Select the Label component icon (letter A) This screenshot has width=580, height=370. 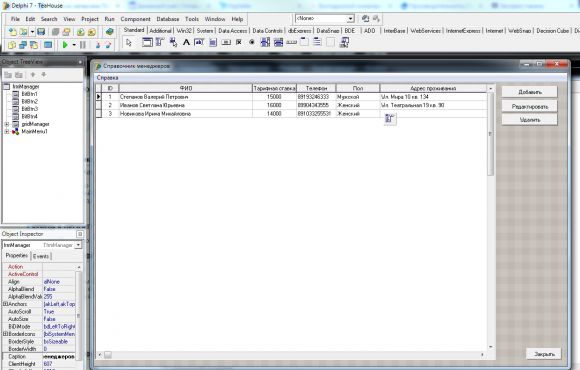pyautogui.click(x=186, y=43)
